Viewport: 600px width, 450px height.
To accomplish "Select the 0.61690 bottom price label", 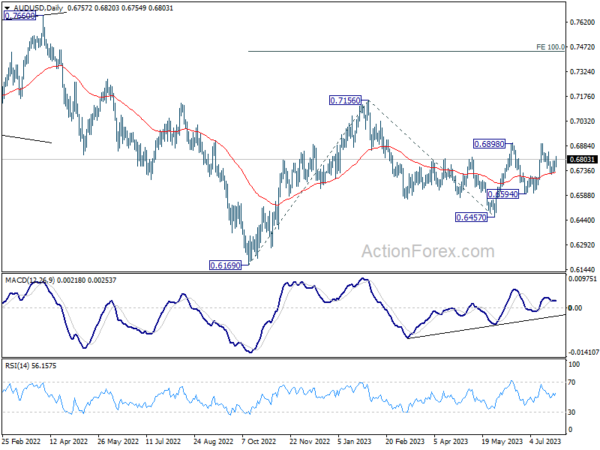I will (x=225, y=265).
